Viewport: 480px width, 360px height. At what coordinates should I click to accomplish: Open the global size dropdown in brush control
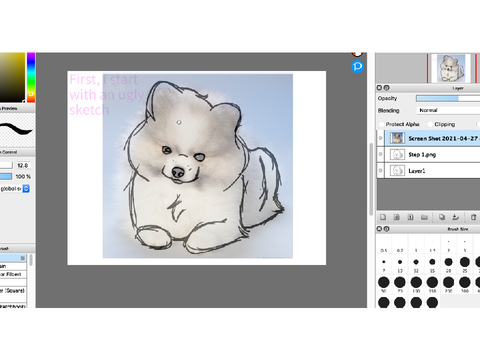click(26, 189)
